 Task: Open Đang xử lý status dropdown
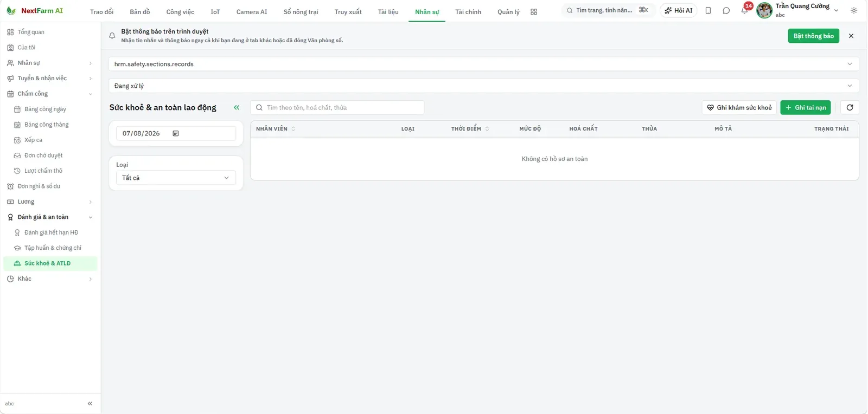tap(484, 86)
